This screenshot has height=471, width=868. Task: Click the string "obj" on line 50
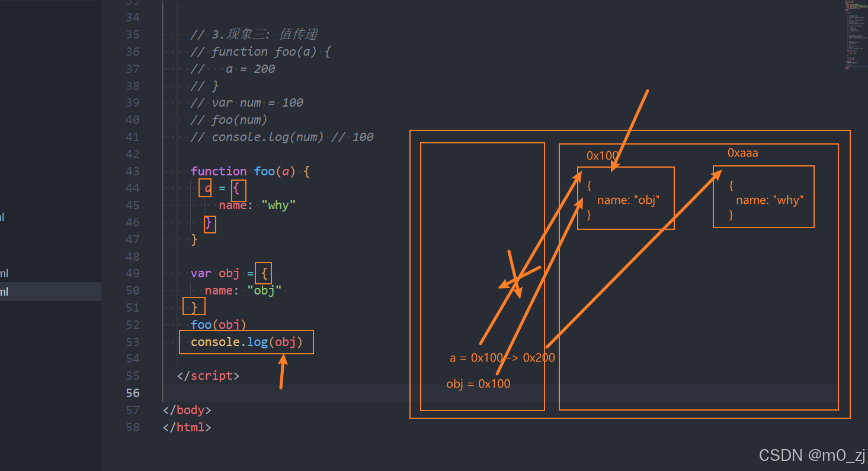(x=264, y=290)
